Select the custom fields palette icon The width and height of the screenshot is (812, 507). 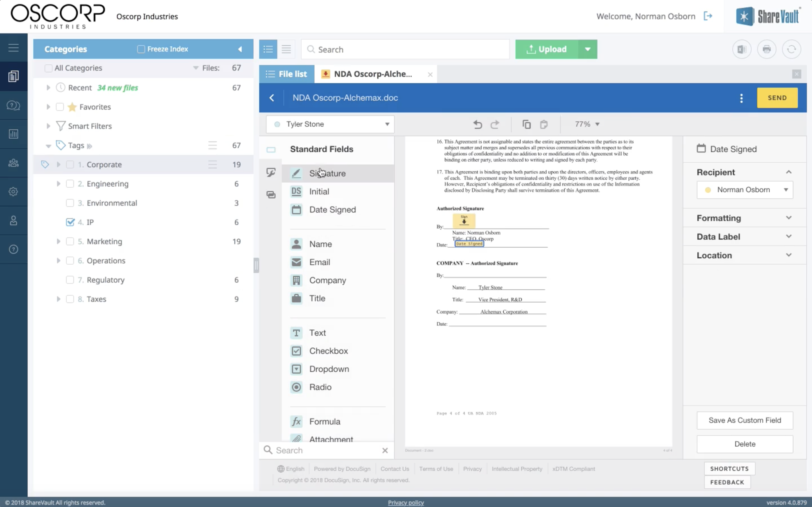tap(271, 172)
